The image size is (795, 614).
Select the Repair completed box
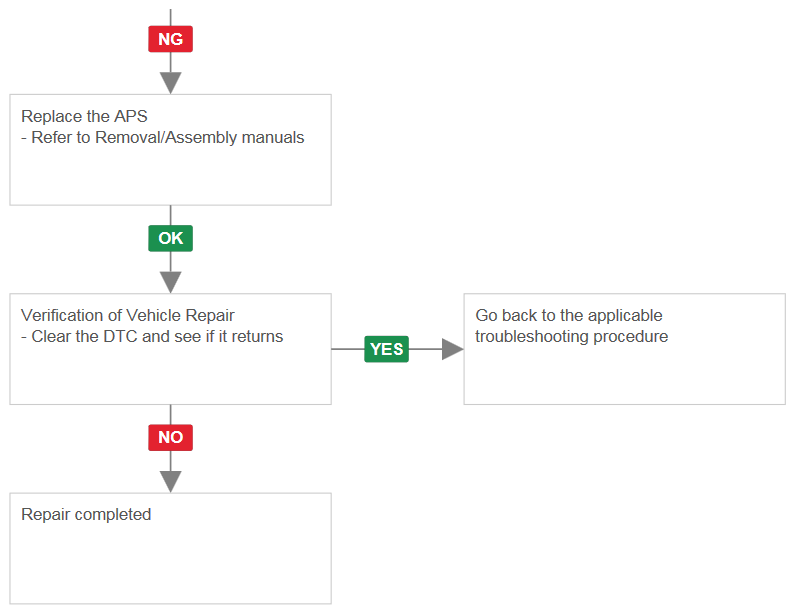coord(170,548)
